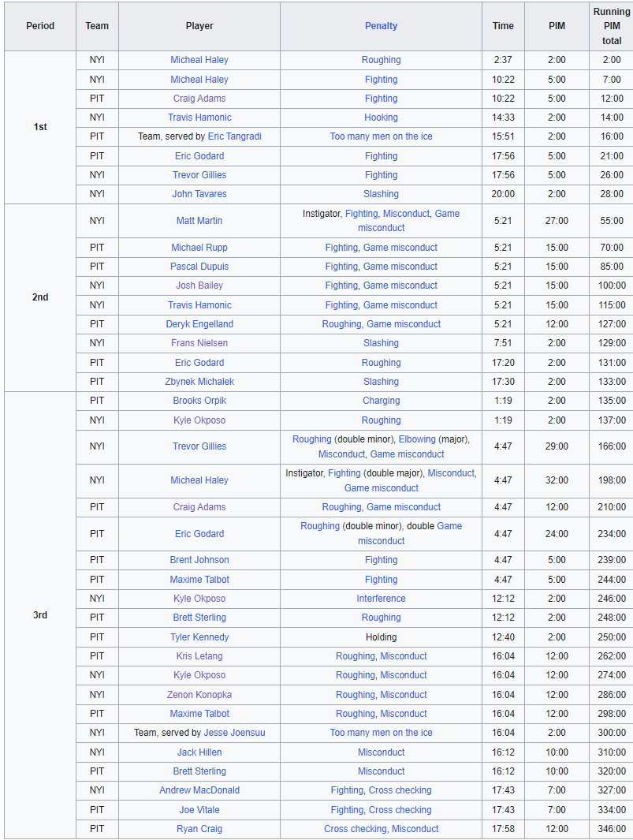Open the John Tavares player link

(x=199, y=194)
